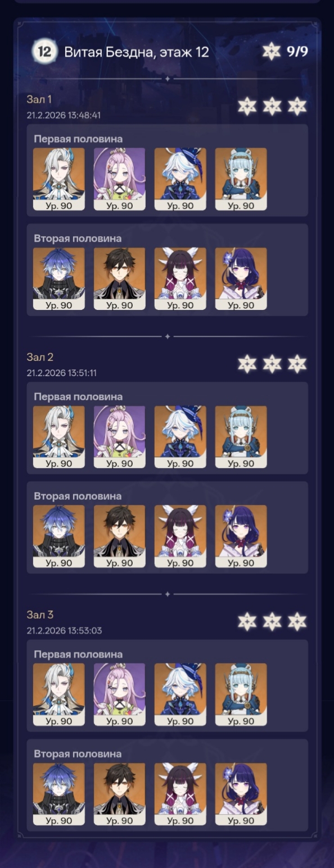
Task: Select the horned dark-haired character in Зал 2 second half
Action: [180, 536]
